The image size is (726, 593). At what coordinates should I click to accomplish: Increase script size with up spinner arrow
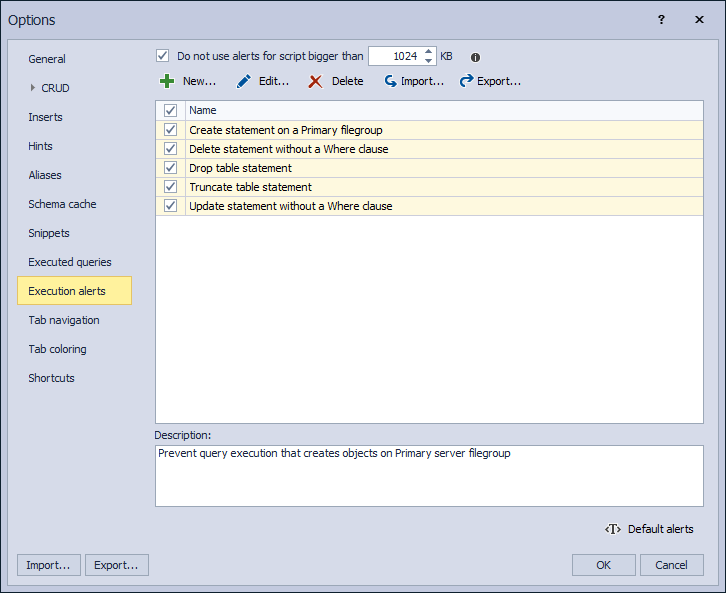pos(429,51)
